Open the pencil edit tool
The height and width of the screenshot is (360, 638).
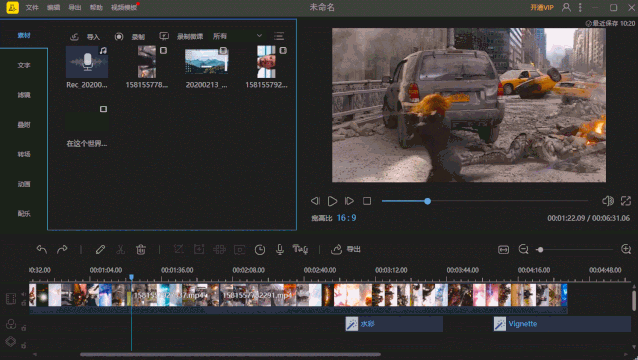coord(100,249)
